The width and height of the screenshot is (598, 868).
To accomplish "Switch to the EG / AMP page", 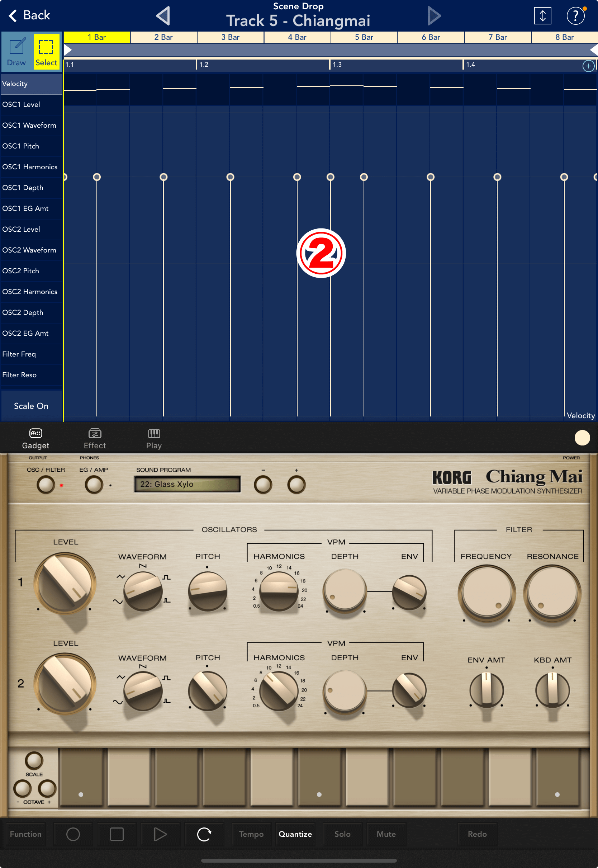I will pos(94,485).
